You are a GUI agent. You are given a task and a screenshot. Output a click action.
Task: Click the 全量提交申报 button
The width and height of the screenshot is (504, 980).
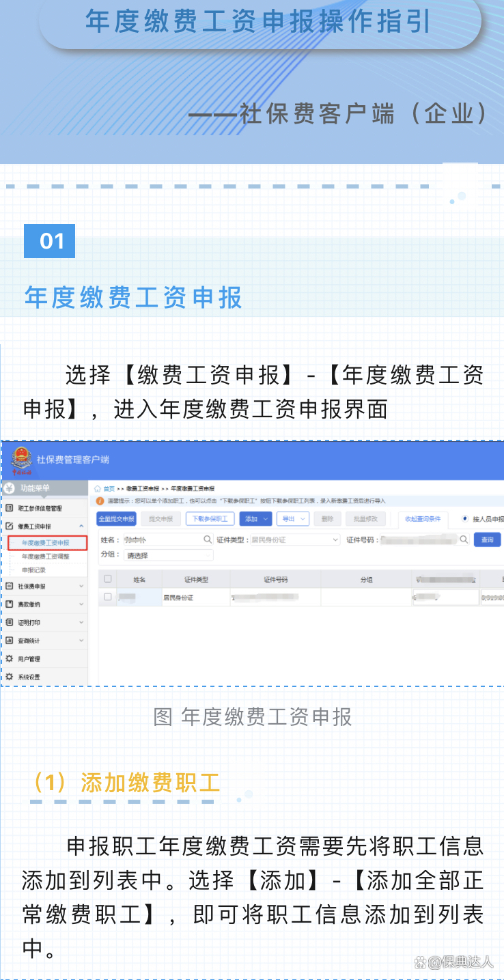(116, 519)
